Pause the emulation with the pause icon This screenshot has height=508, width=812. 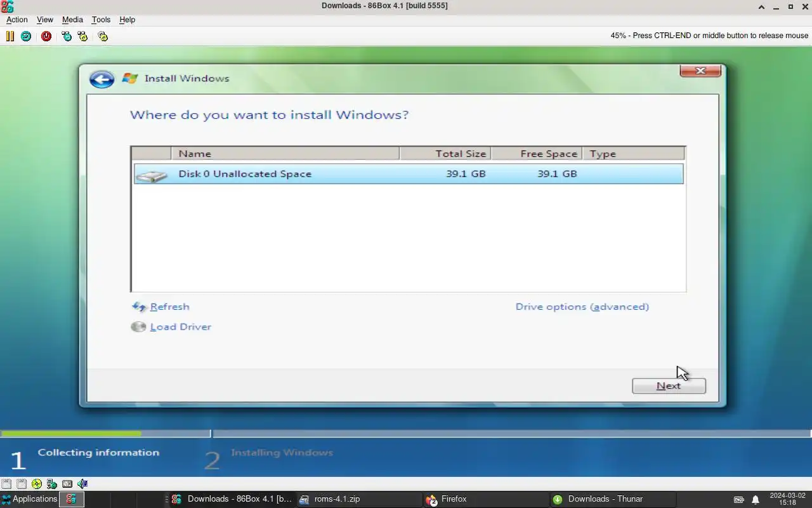10,36
